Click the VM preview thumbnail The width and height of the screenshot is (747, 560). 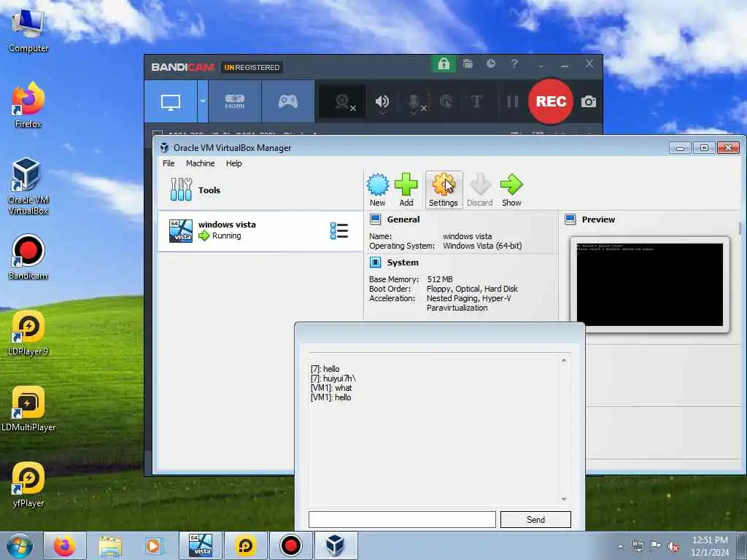pyautogui.click(x=650, y=285)
